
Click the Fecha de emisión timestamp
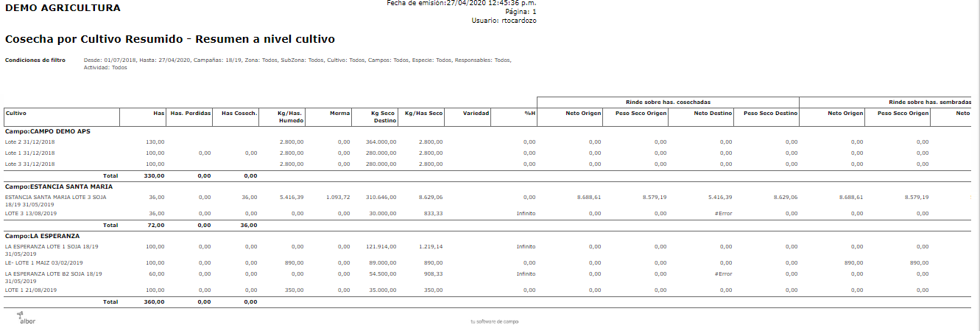(462, 3)
